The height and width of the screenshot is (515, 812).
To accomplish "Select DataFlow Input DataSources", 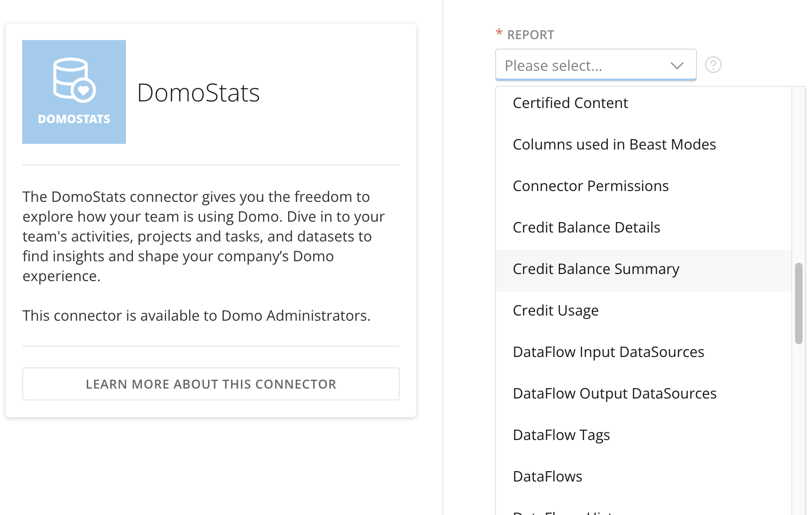I will tap(608, 352).
